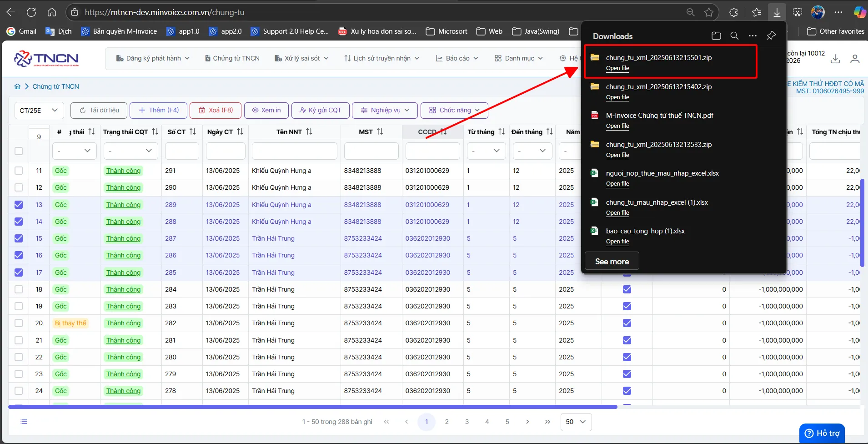Click the Ký gửi CQT button
Screen dimensions: 868x444
(321, 110)
